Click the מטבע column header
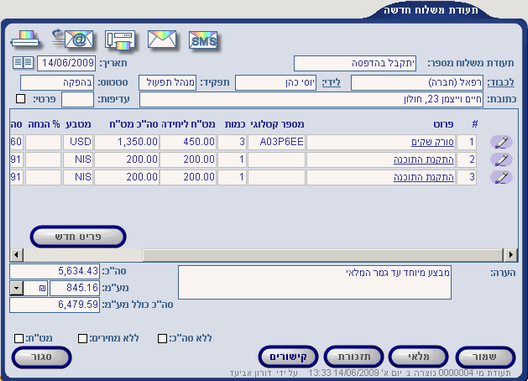 point(78,124)
